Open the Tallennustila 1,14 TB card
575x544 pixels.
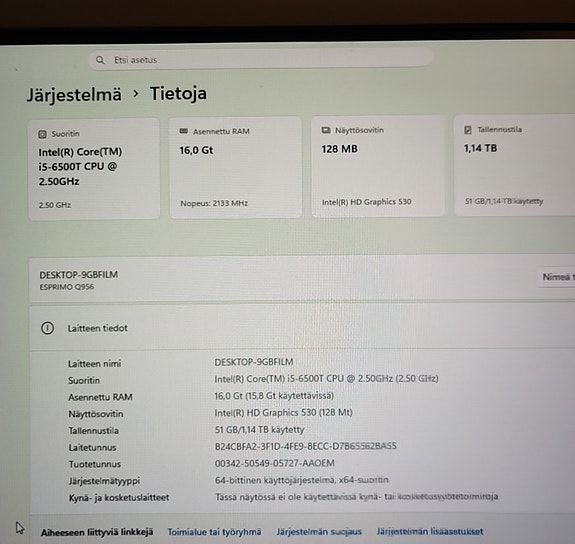(514, 165)
